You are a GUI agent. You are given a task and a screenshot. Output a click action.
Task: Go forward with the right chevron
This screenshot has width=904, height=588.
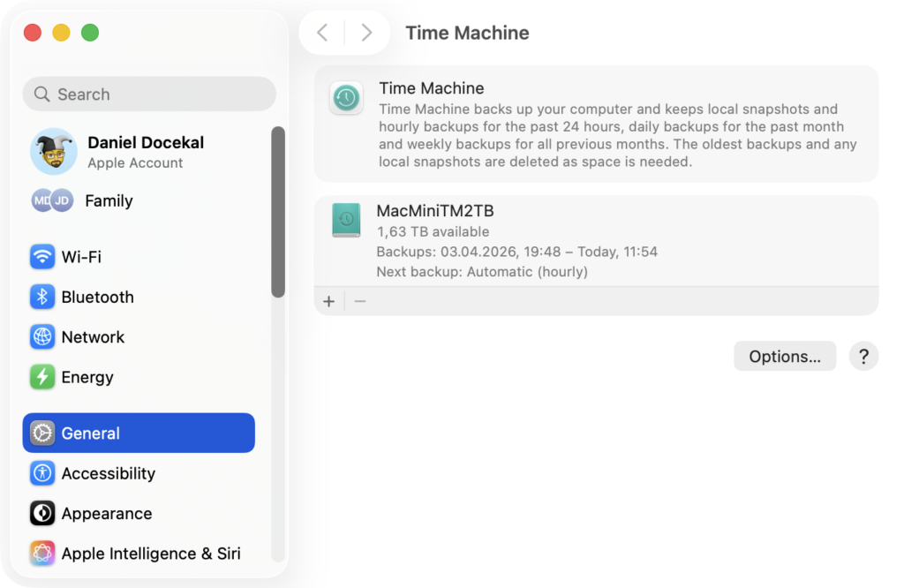pos(366,33)
